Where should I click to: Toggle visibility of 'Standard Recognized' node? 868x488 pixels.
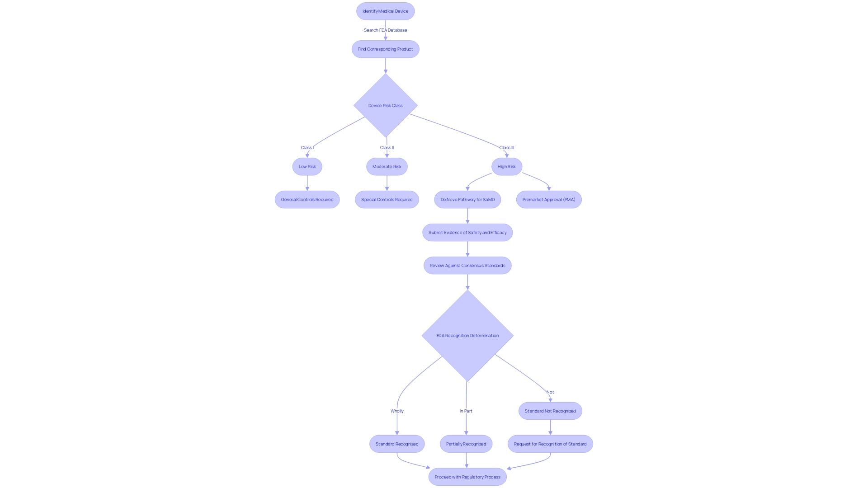[x=396, y=443]
